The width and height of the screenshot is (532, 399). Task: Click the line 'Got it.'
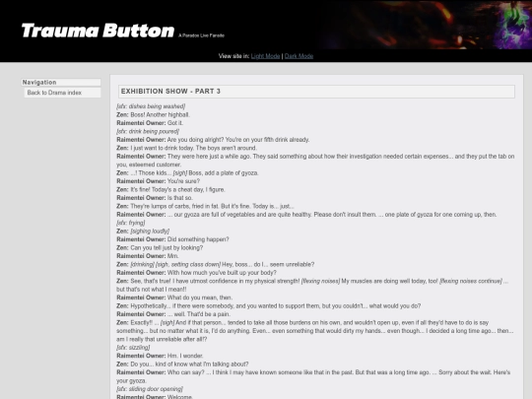pos(150,123)
